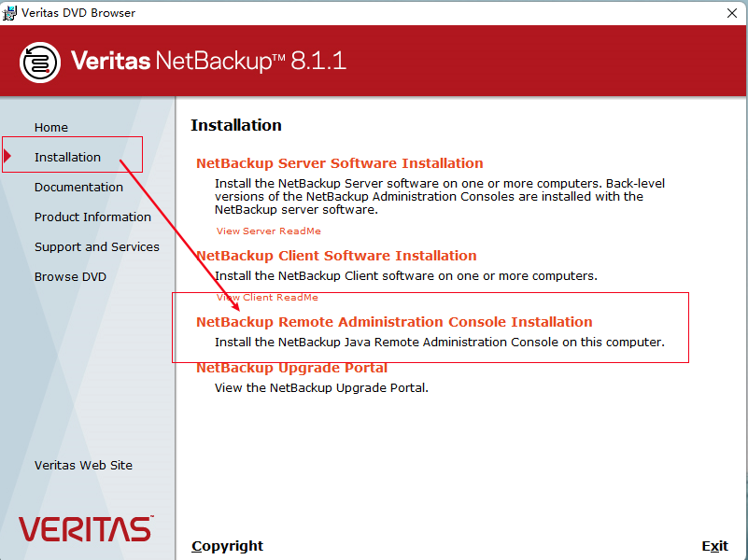748x560 pixels.
Task: Open the Documentation section
Action: (x=78, y=187)
